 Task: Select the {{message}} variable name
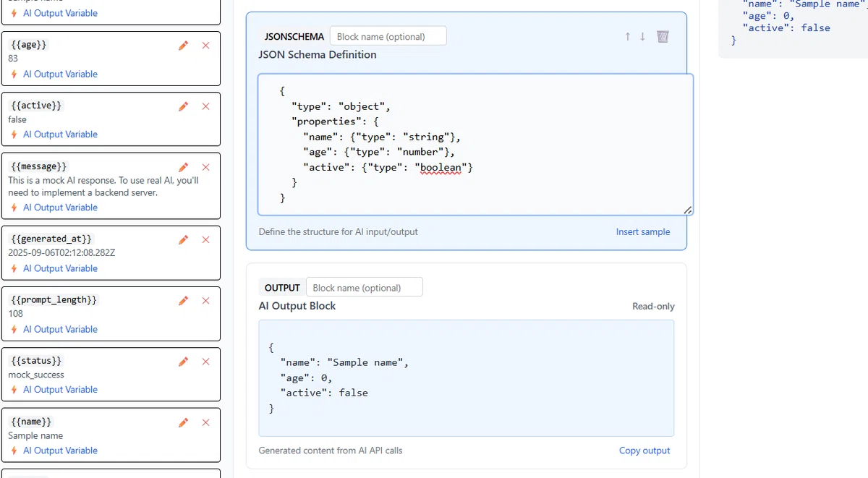40,166
